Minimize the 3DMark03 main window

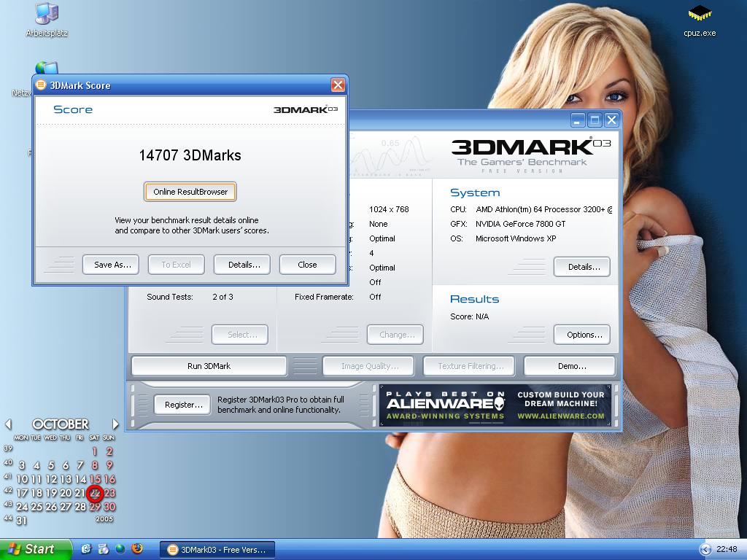(x=578, y=120)
